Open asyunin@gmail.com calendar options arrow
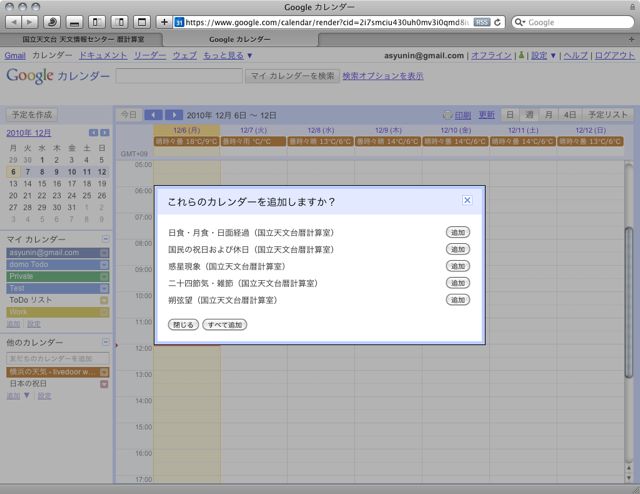 coord(104,253)
